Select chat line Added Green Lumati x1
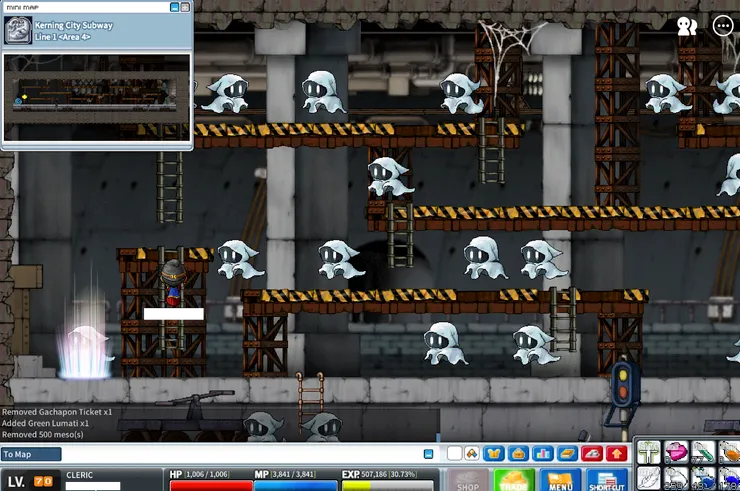740x491 pixels. coord(45,423)
